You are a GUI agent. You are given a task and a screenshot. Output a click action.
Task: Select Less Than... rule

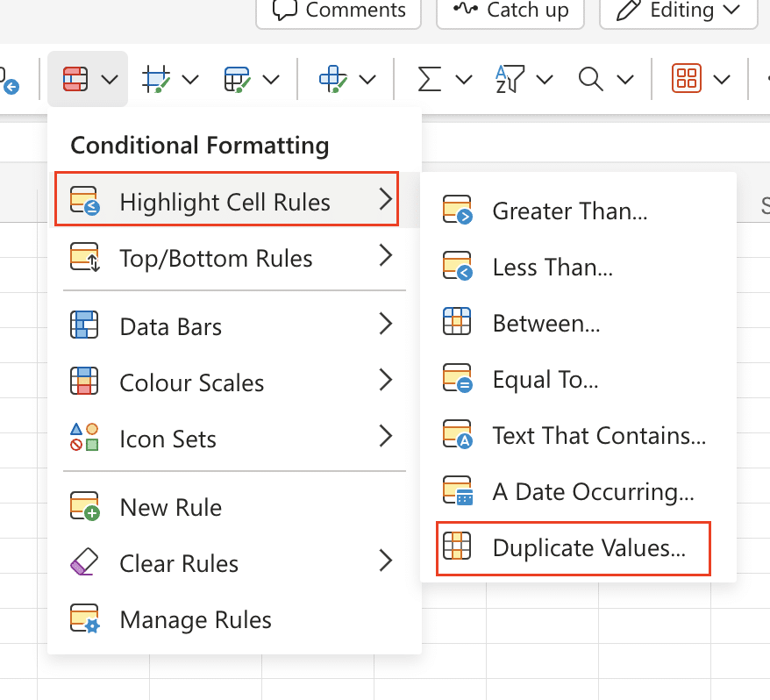pos(578,267)
